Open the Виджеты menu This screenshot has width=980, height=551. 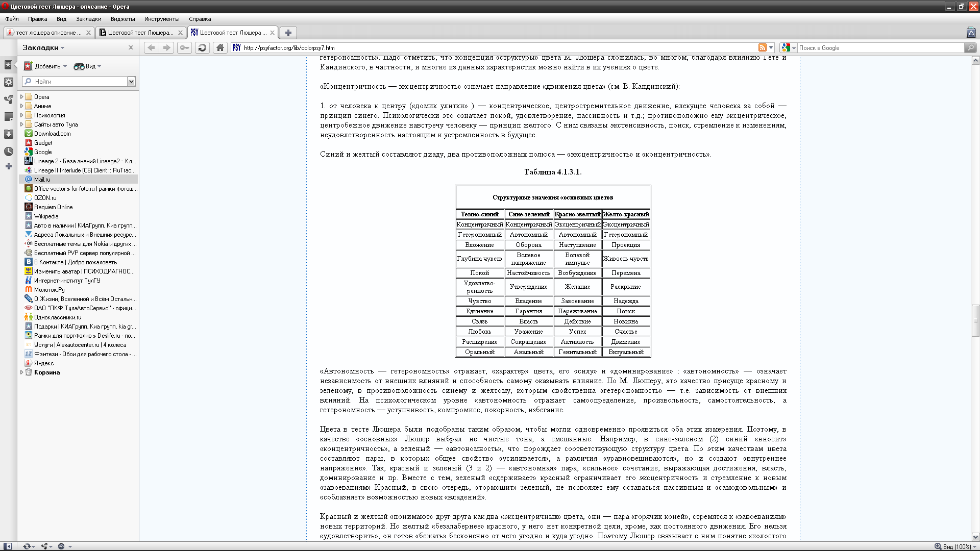tap(122, 19)
